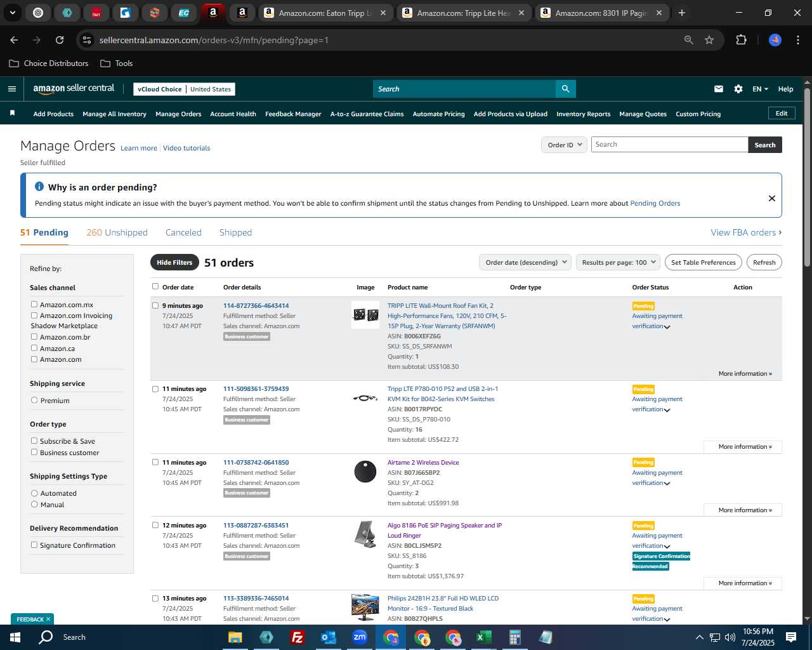Click Set Table Preferences button
Screen dimensions: 812x650
(x=703, y=262)
